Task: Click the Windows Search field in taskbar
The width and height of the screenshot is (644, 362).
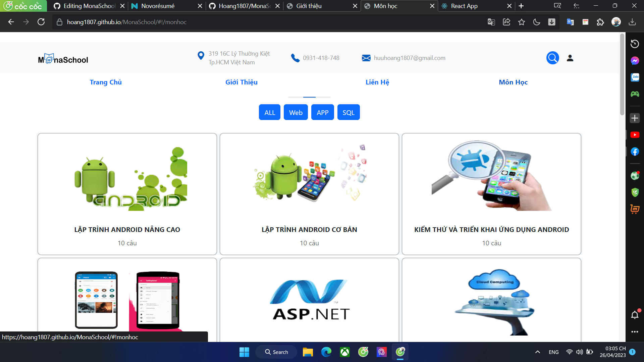Action: point(276,352)
